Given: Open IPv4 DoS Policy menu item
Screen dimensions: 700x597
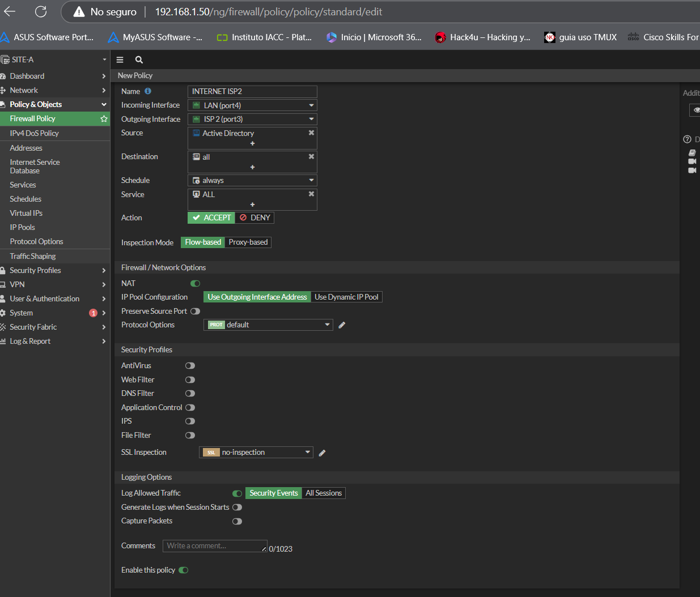Looking at the screenshot, I should pos(34,133).
